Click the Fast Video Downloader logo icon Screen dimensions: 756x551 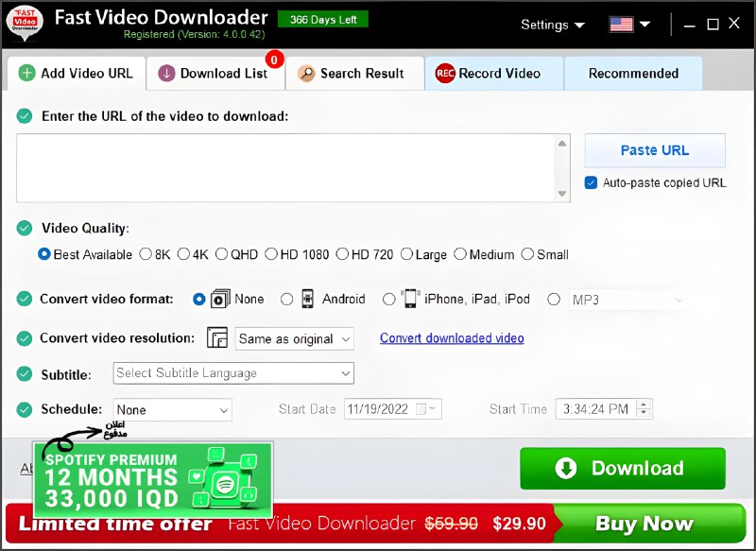[25, 24]
